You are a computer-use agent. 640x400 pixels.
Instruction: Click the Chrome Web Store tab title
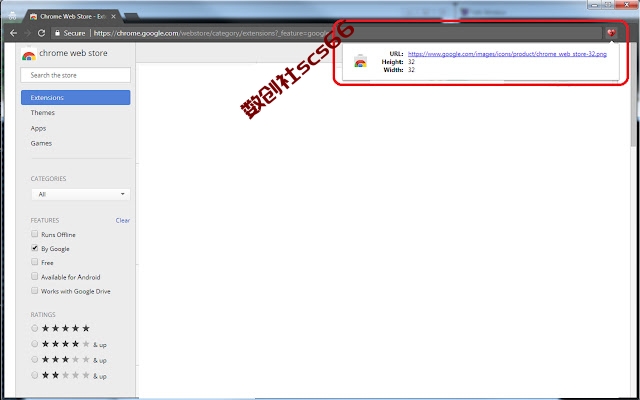[73, 17]
